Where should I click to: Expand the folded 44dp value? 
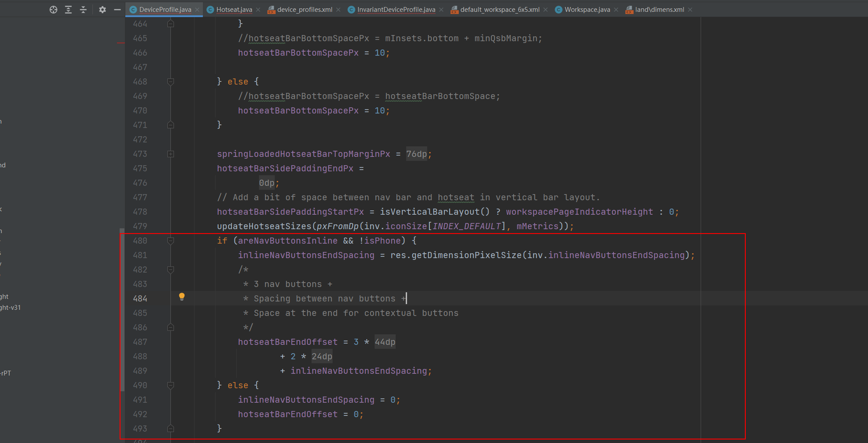385,342
